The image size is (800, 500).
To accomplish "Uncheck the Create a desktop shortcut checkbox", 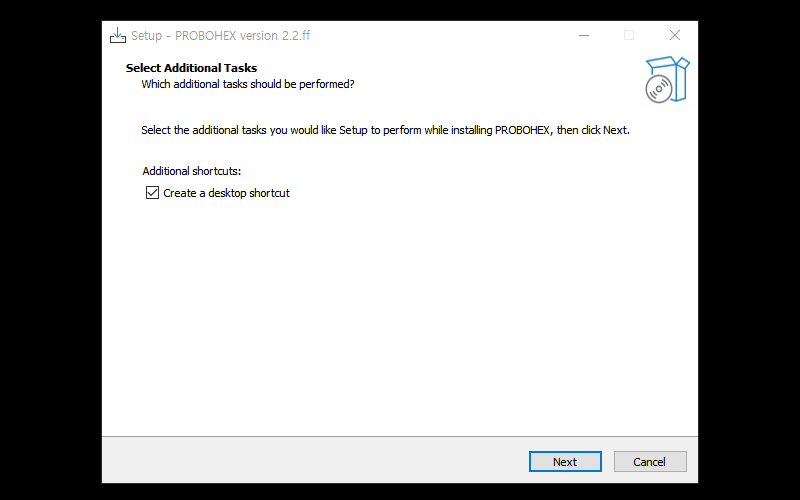I will pos(153,192).
